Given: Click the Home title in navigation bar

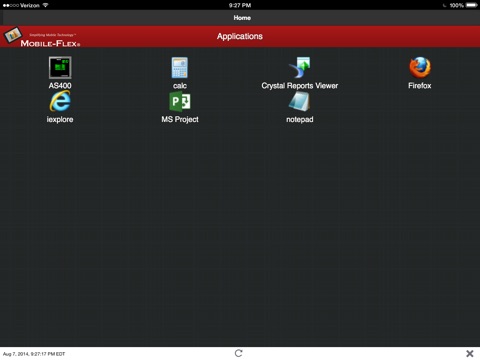Looking at the screenshot, I should click(242, 18).
